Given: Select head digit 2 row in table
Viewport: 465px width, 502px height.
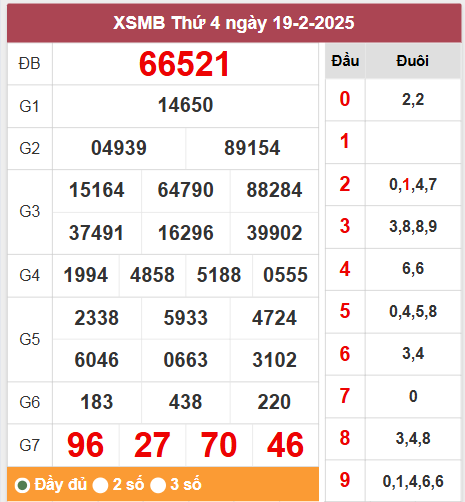Looking at the screenshot, I should point(393,184).
